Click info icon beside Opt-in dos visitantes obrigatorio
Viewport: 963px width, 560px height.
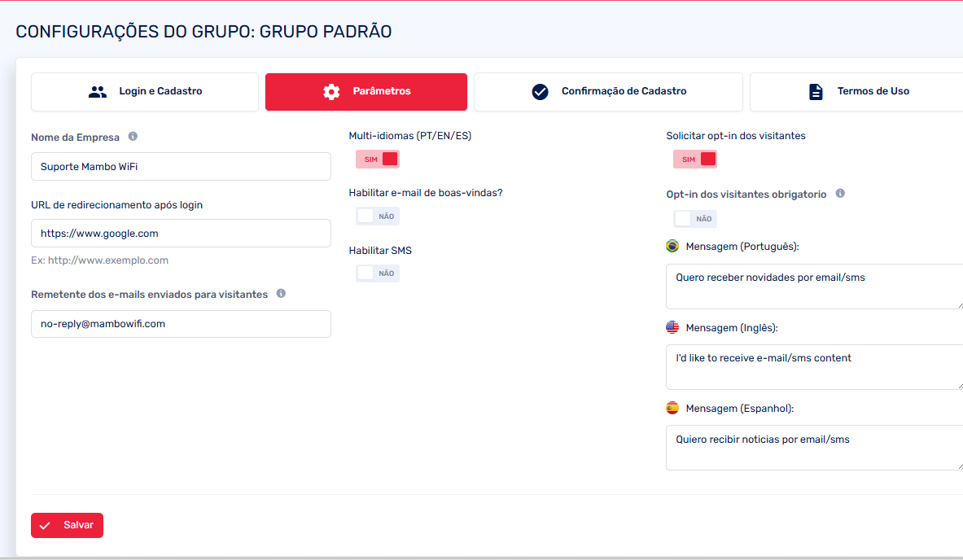(x=840, y=194)
